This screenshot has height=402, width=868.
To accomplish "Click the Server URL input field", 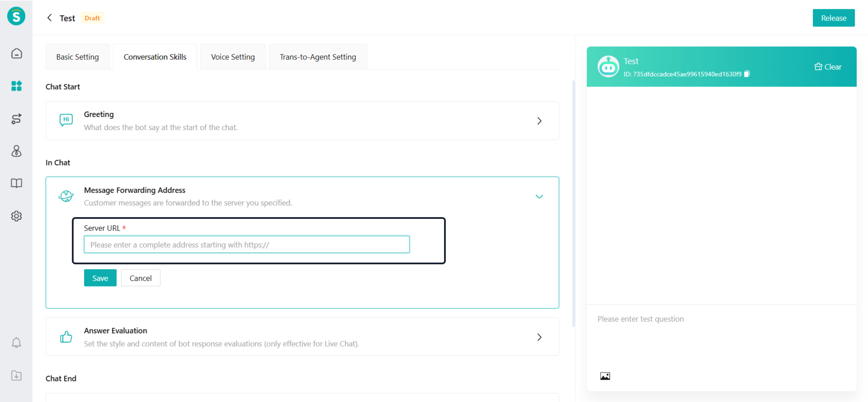I will point(247,245).
